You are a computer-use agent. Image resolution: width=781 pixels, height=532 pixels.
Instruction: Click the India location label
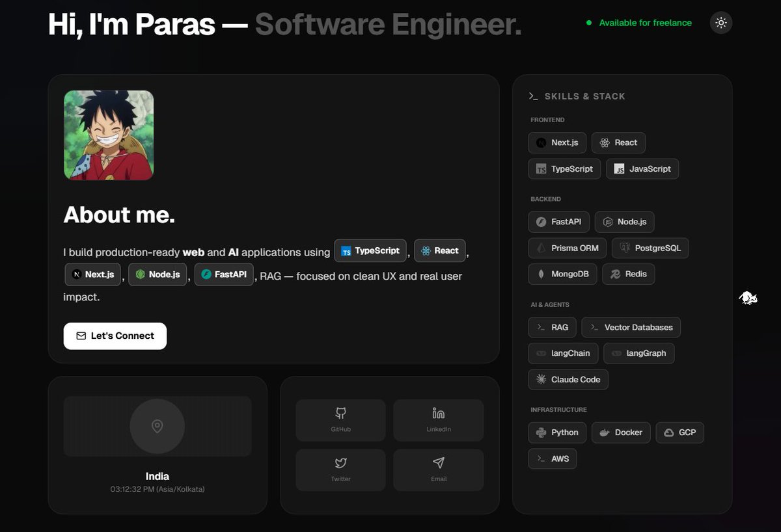click(x=157, y=476)
